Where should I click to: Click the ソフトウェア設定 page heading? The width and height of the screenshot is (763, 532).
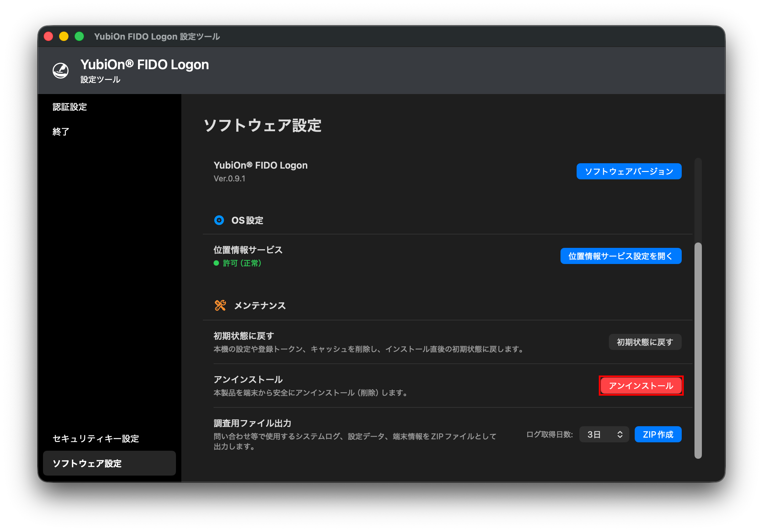click(263, 126)
